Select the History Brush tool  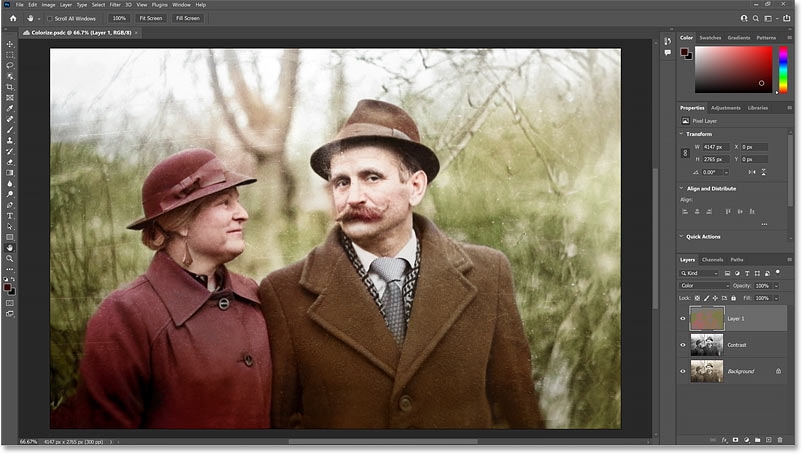[10, 152]
